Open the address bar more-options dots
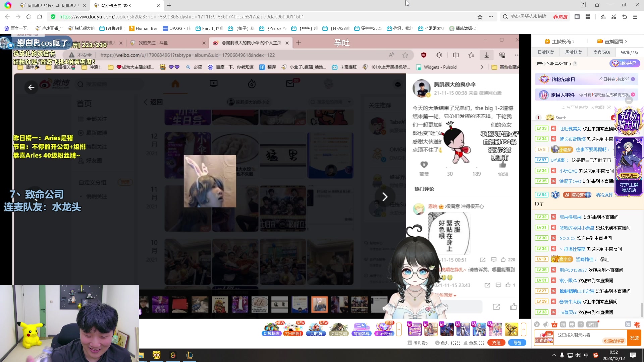 491,17
